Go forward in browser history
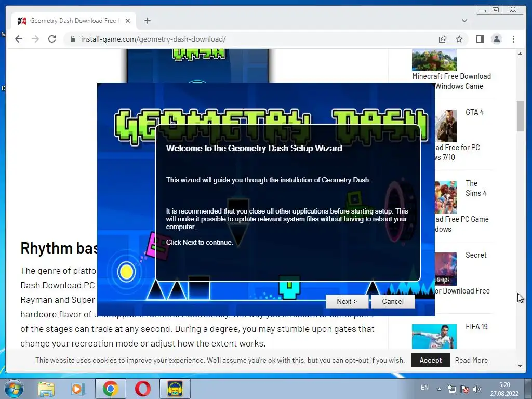532x399 pixels. [x=35, y=39]
